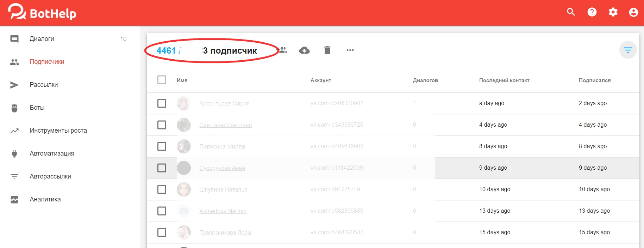Click the cloud download export icon
Screen dimensions: 644x248
point(304,50)
